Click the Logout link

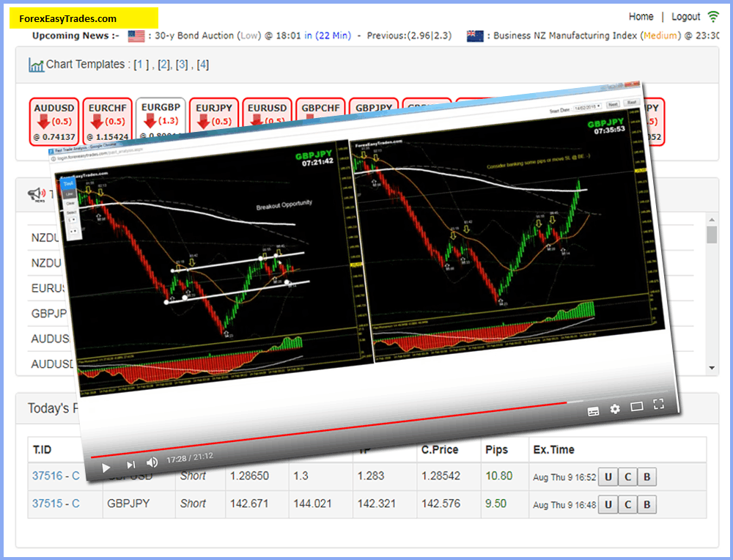[x=686, y=16]
